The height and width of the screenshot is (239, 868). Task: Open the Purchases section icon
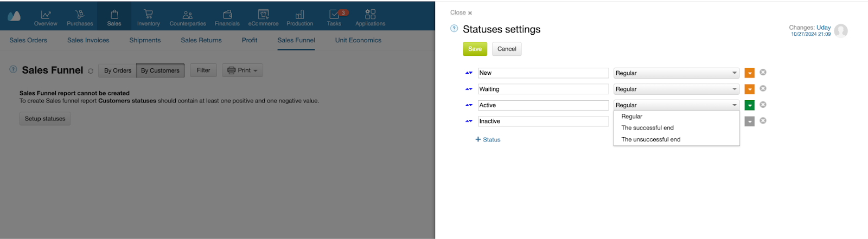pos(80,15)
